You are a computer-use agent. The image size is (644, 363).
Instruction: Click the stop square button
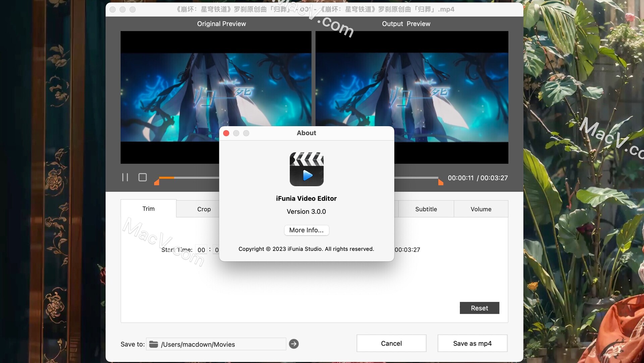[143, 177]
